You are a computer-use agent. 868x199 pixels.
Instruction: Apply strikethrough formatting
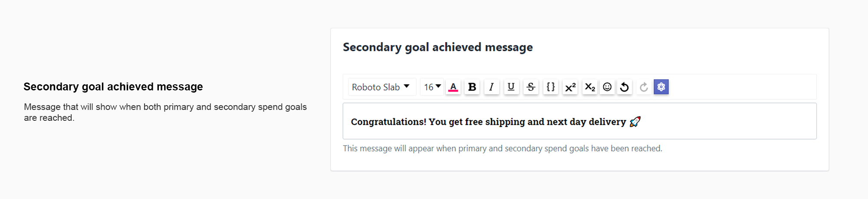coord(531,87)
